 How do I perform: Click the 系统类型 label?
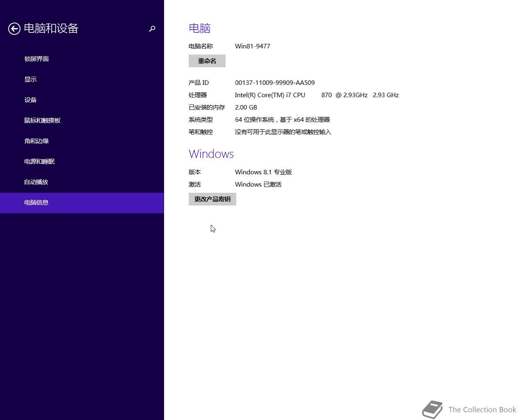pyautogui.click(x=201, y=119)
